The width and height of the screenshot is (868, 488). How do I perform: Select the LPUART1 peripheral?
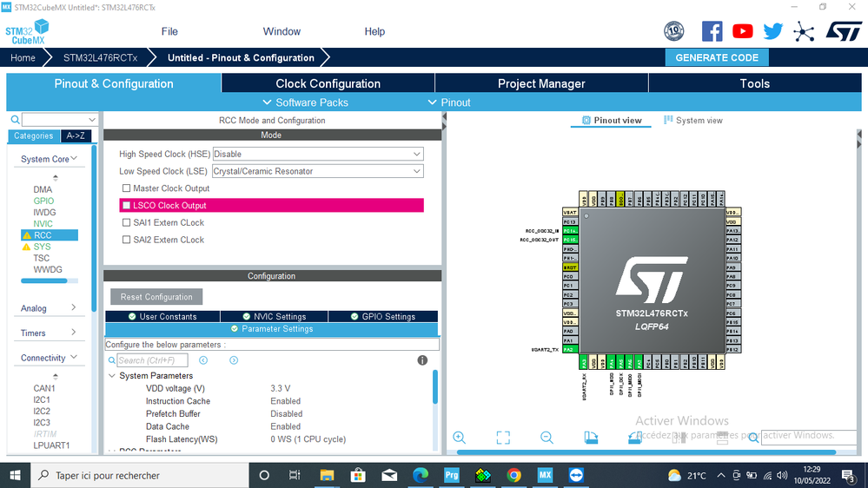[51, 445]
